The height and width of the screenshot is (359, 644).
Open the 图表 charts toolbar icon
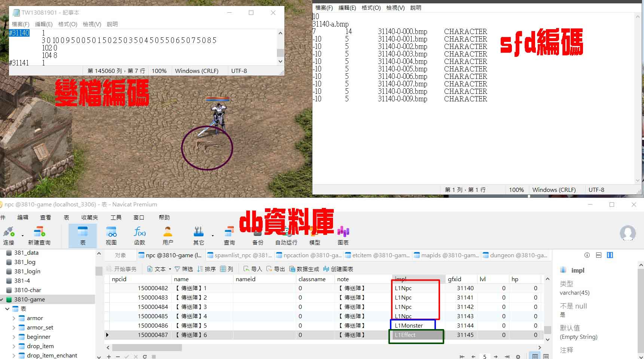click(x=343, y=235)
